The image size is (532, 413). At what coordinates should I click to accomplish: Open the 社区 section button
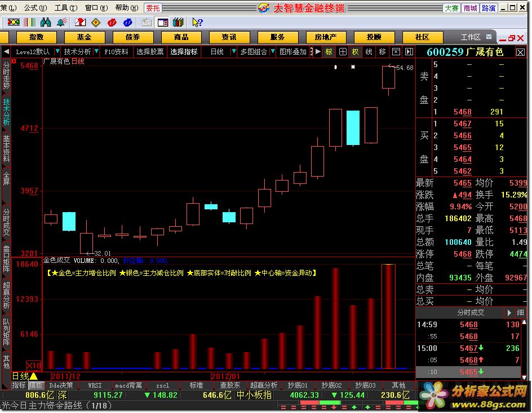point(422,37)
